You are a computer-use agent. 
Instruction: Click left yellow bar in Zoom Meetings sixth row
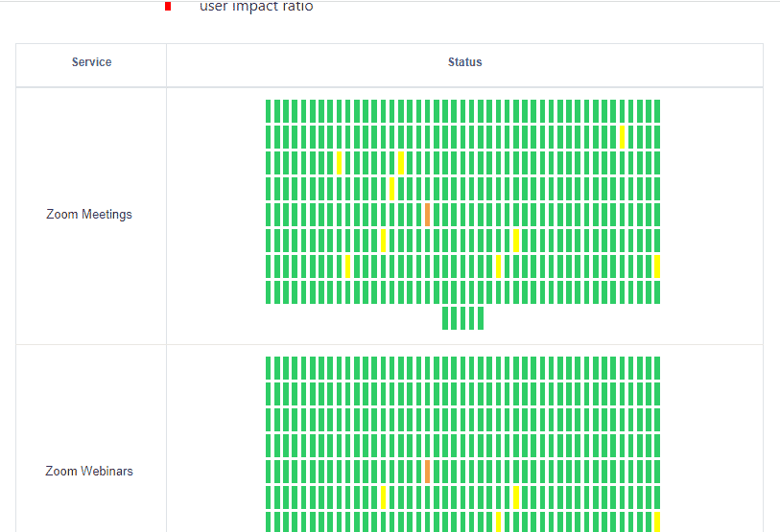pos(383,241)
